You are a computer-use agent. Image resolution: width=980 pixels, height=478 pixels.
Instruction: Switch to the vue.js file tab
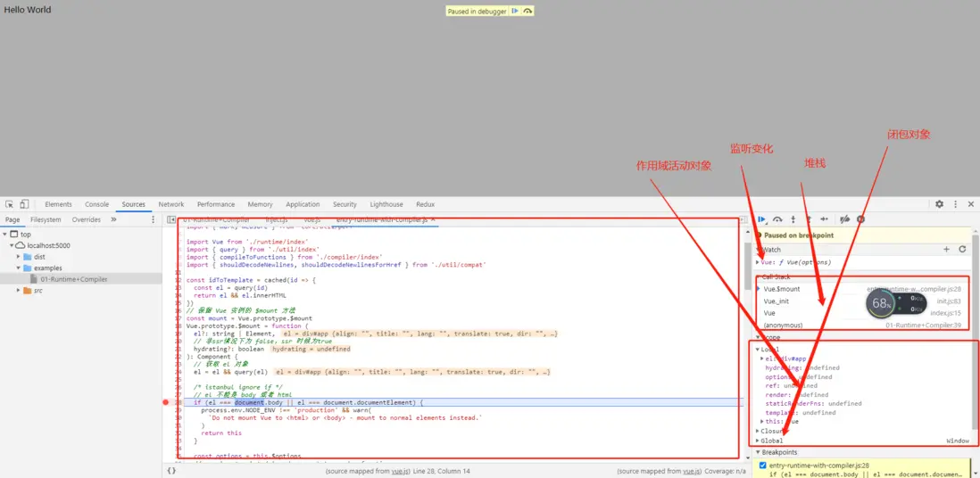[311, 220]
